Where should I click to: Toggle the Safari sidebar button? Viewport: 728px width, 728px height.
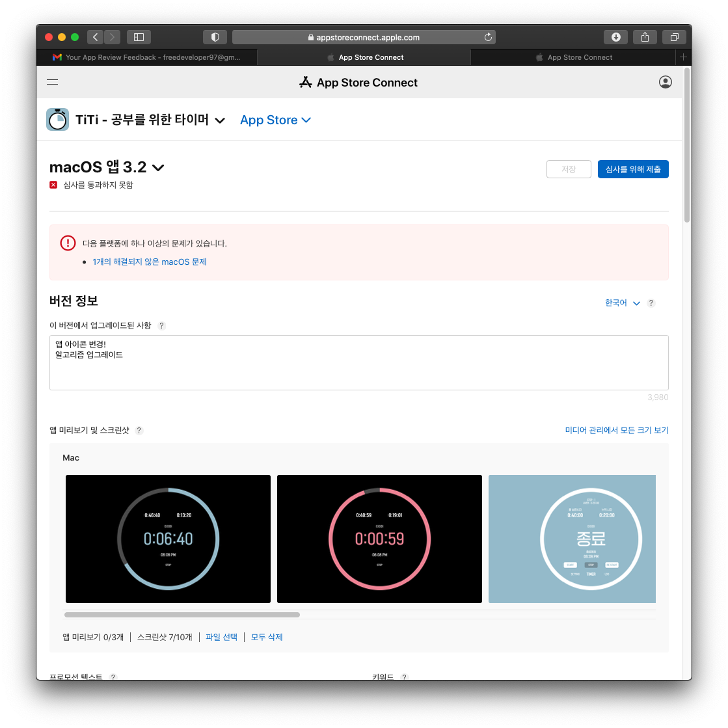coord(139,37)
